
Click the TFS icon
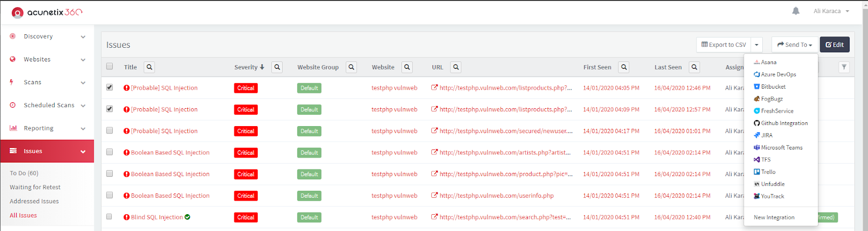pos(757,160)
